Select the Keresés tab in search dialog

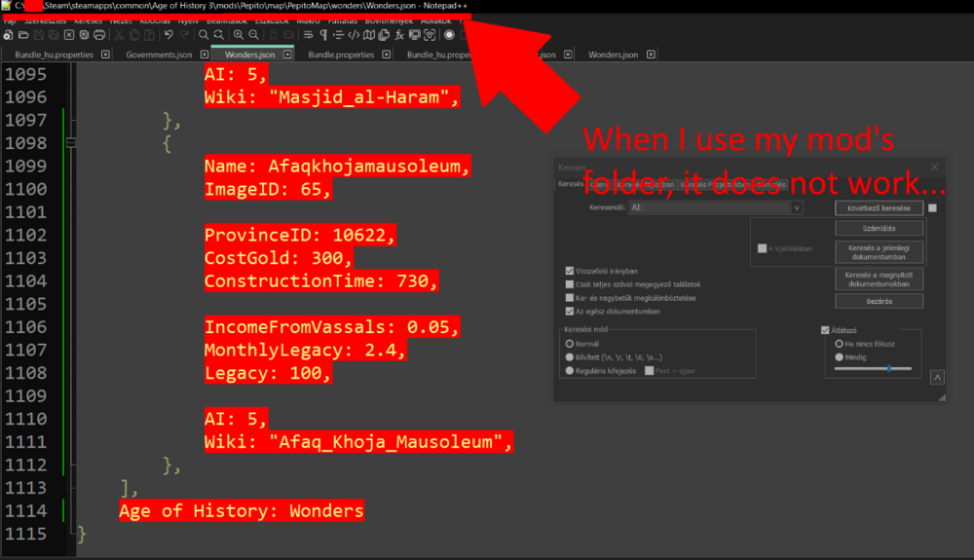[570, 184]
